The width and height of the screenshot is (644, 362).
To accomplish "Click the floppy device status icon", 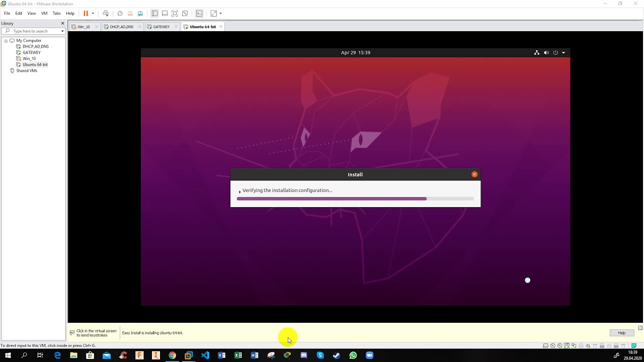I will (x=567, y=345).
